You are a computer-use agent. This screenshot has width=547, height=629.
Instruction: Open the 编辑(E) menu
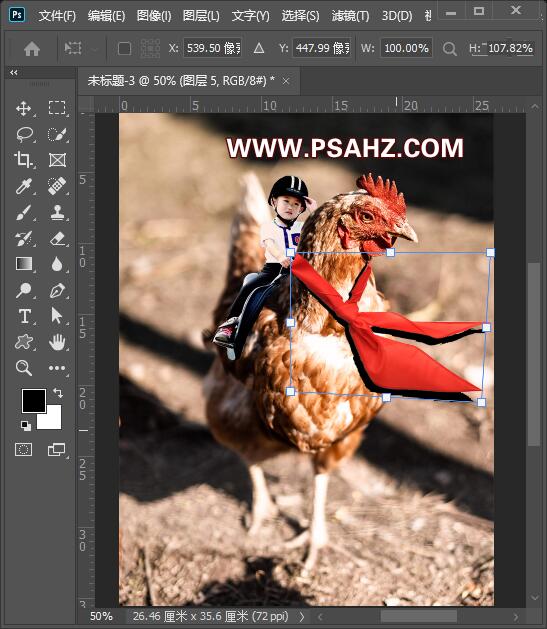pos(106,16)
